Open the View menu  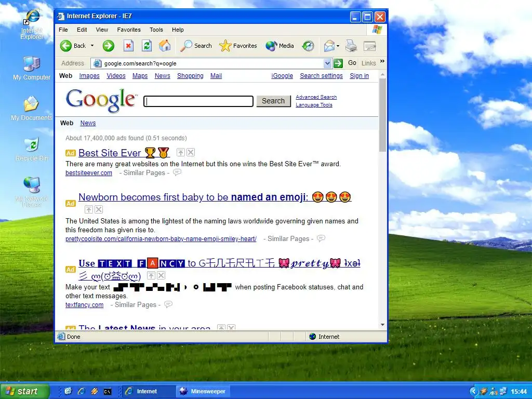102,30
